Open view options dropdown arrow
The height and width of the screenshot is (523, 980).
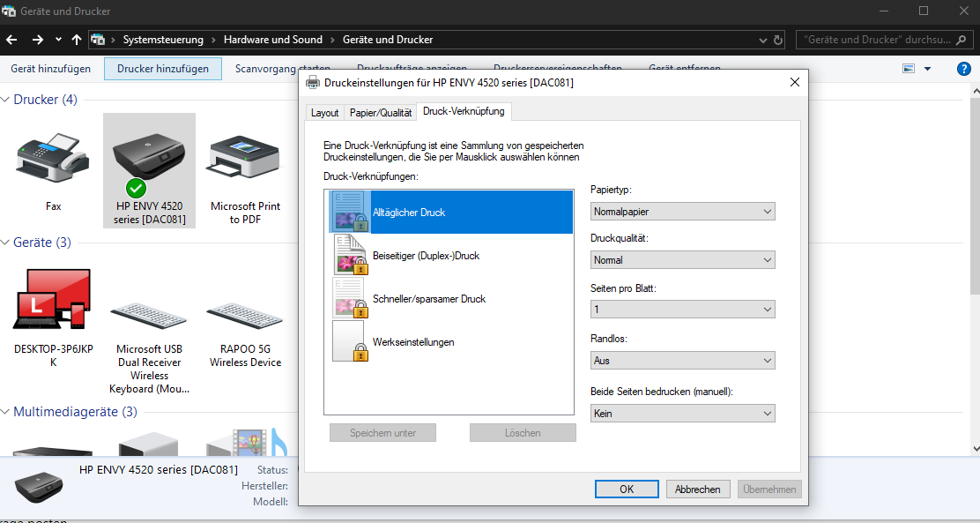(x=927, y=68)
